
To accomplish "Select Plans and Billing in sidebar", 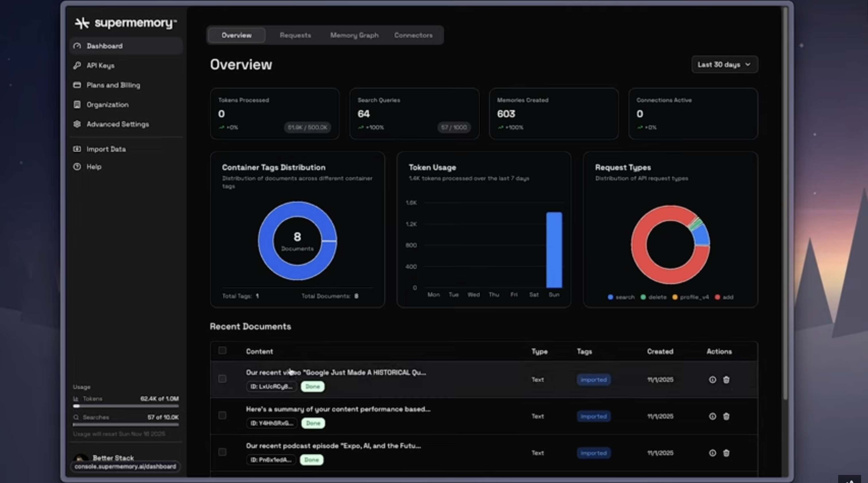I will [x=113, y=85].
